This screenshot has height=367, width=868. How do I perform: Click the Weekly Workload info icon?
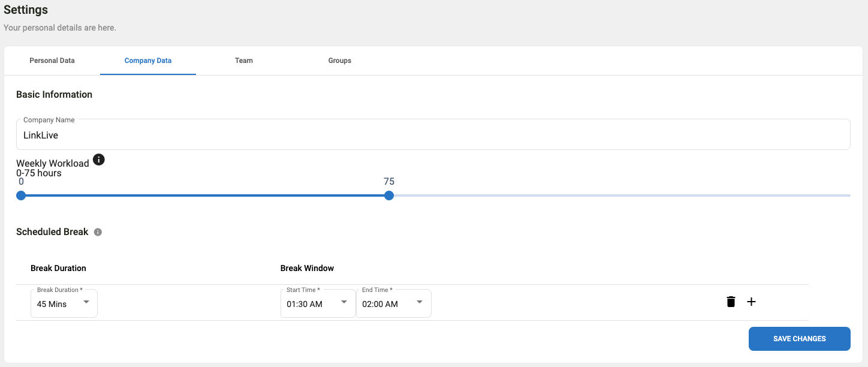click(99, 160)
